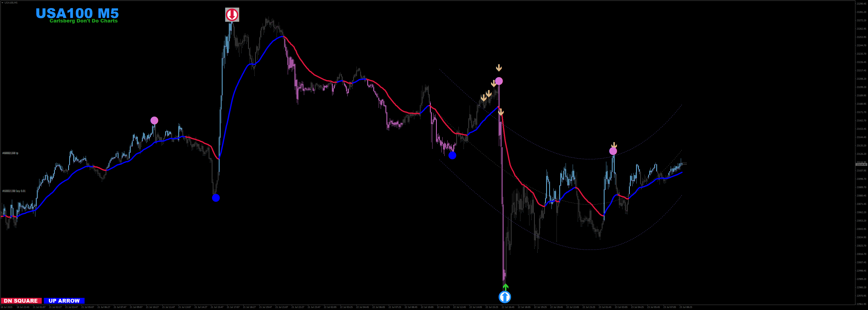Click the blue dot left of the dotted channel
868x310 pixels.
[452, 156]
